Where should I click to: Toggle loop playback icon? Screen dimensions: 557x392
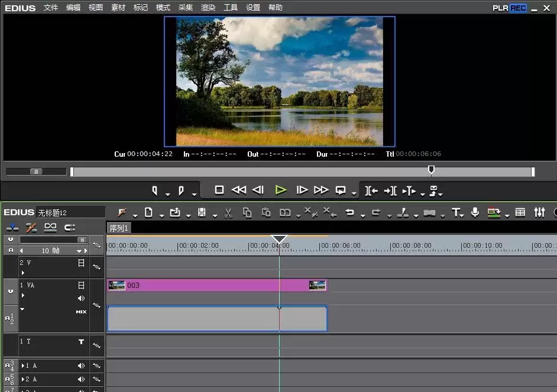pos(341,190)
